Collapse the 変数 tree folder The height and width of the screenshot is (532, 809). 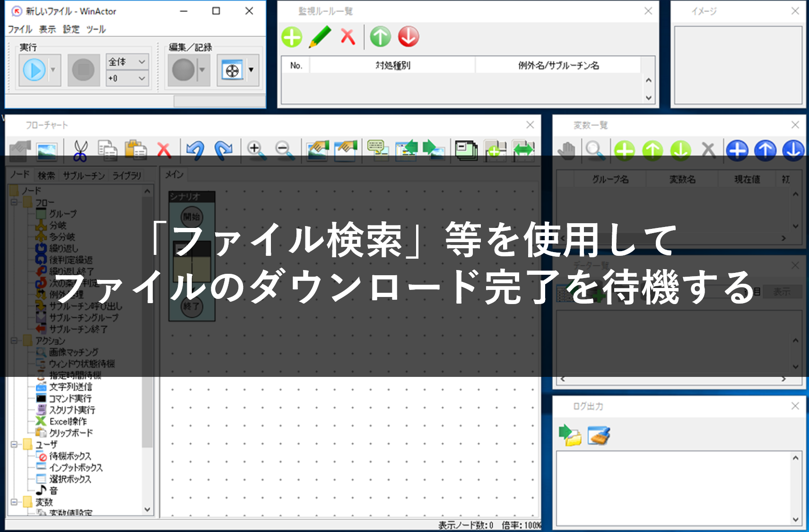14,502
